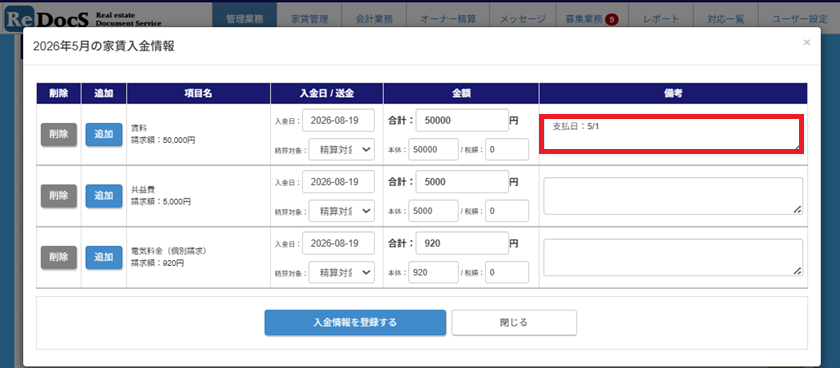Add a row after 電気料金
Screen dimensions: 840x368
[104, 257]
